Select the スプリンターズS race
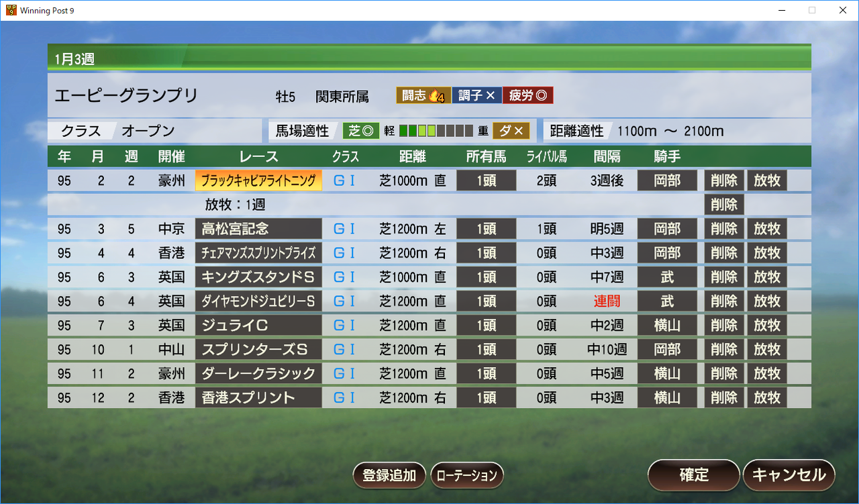This screenshot has width=859, height=504. pos(258,350)
